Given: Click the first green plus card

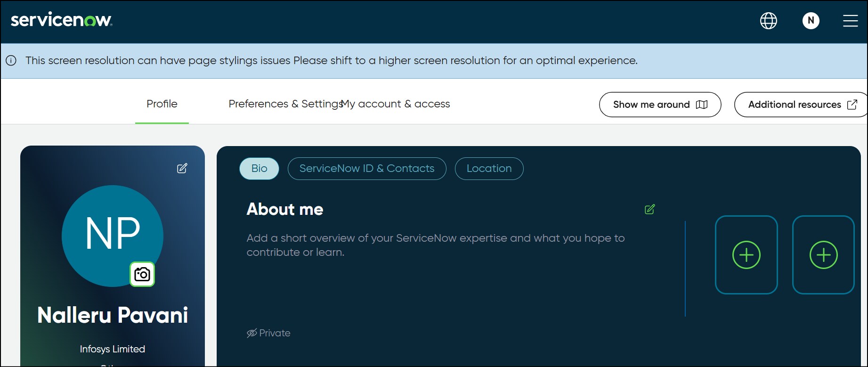Looking at the screenshot, I should click(x=746, y=255).
